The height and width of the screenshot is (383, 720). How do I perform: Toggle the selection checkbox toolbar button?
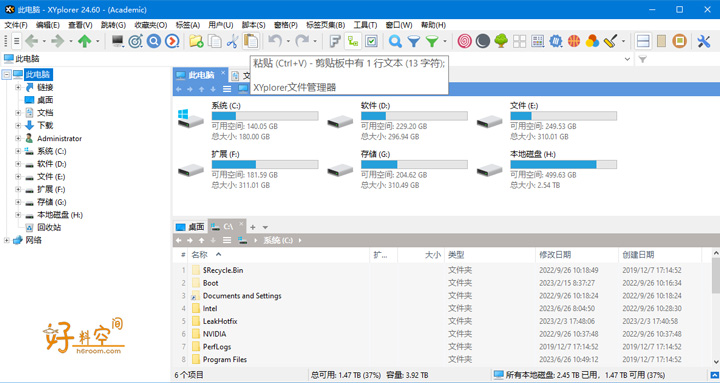(371, 41)
